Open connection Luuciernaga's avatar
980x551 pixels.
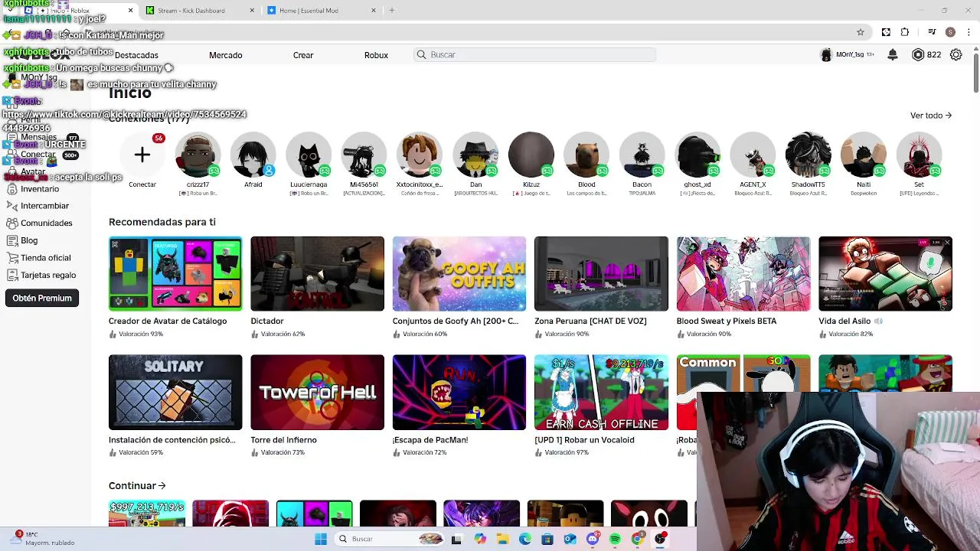[309, 155]
